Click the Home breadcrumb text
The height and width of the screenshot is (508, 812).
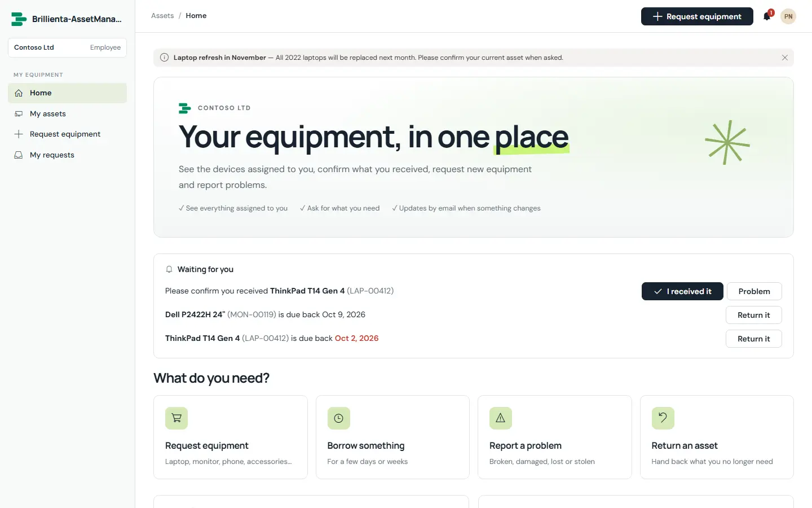click(x=196, y=16)
